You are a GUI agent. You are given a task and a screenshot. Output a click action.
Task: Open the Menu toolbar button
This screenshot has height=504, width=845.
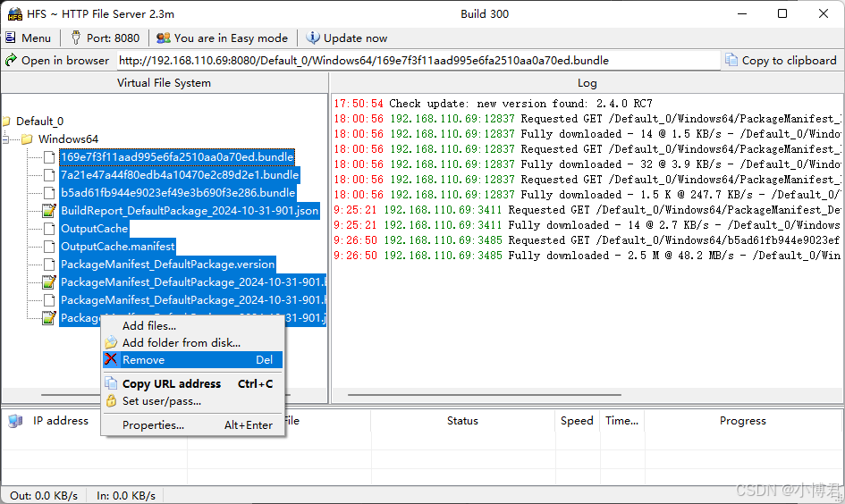[x=28, y=38]
